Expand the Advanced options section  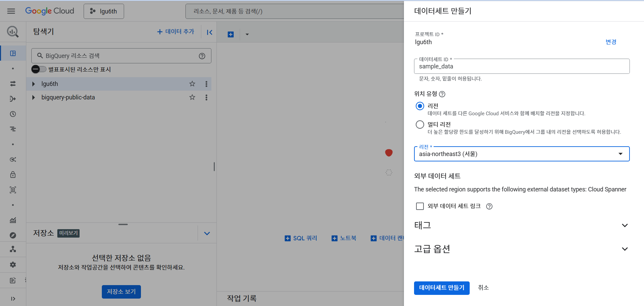click(522, 249)
